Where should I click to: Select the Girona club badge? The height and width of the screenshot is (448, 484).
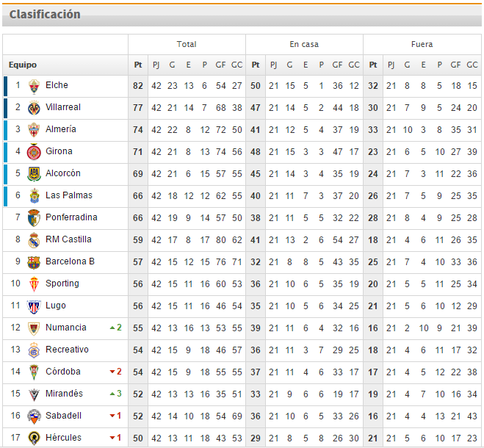pyautogui.click(x=34, y=152)
